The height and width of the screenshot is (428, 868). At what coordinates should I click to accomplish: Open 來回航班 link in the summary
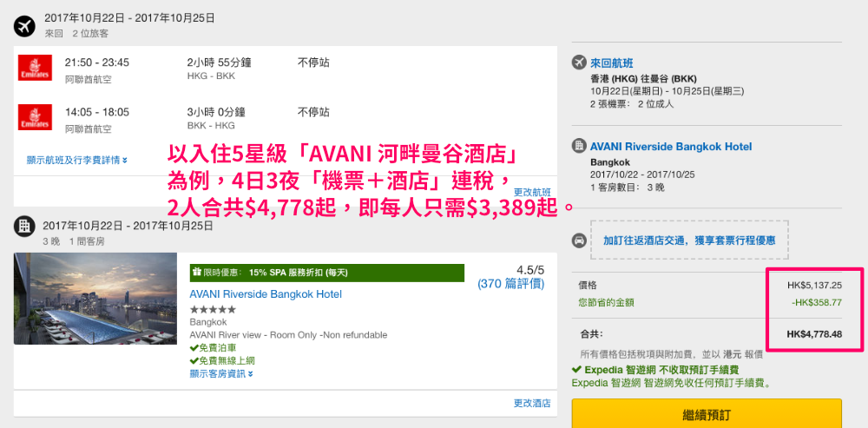click(x=612, y=63)
